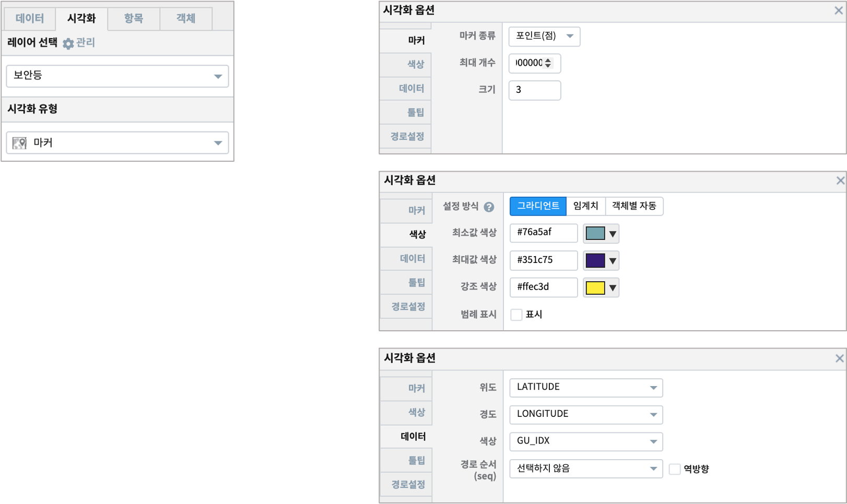This screenshot has height=504, width=847.
Task: Select 색상 side tab in color options panel
Action: click(x=406, y=235)
